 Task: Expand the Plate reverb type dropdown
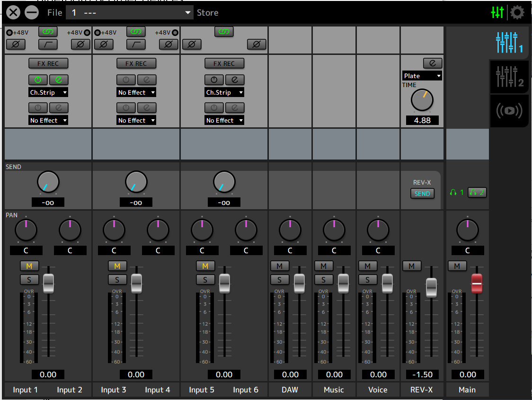click(x=422, y=76)
